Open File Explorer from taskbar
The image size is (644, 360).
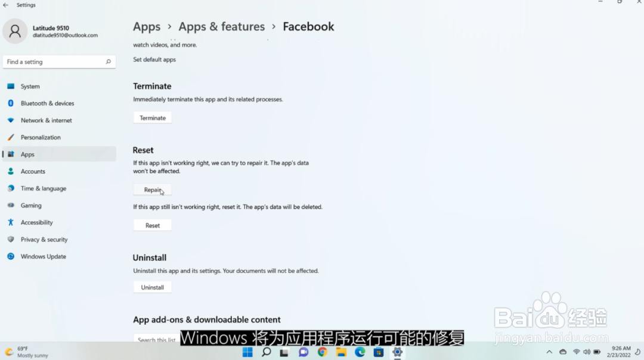pyautogui.click(x=341, y=352)
